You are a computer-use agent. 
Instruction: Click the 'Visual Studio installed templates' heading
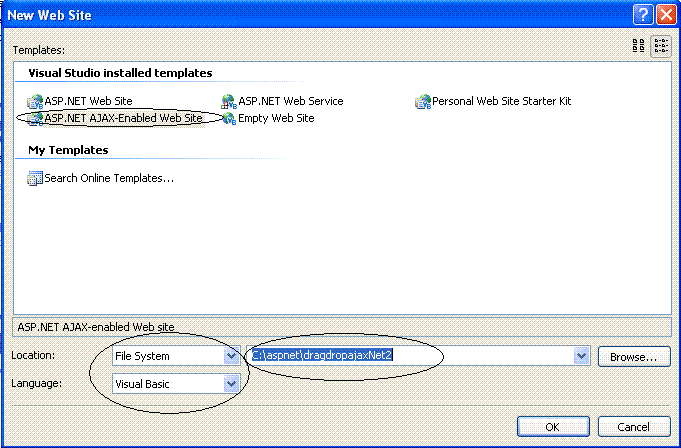click(120, 73)
